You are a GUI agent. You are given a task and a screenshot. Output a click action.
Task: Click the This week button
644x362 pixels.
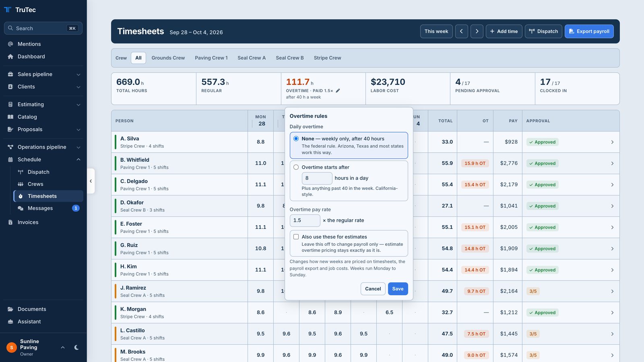tap(436, 31)
